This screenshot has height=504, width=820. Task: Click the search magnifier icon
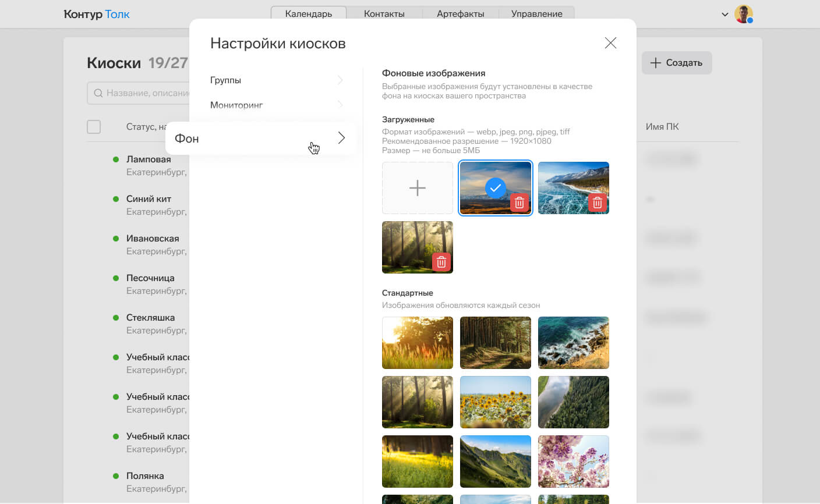click(98, 93)
